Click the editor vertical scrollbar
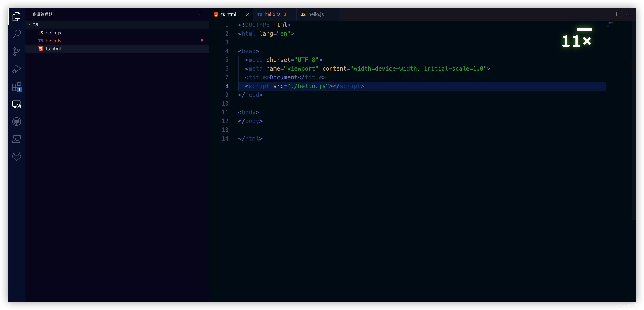644x310 pixels. point(634,120)
